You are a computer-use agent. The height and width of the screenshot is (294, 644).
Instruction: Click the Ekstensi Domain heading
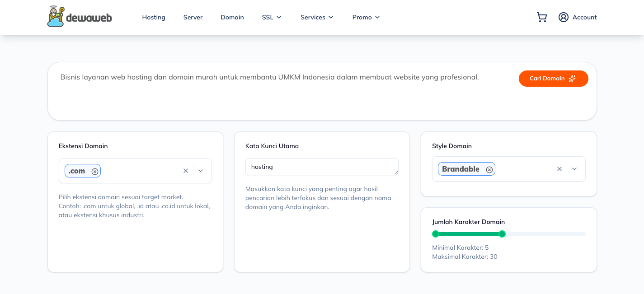click(83, 146)
